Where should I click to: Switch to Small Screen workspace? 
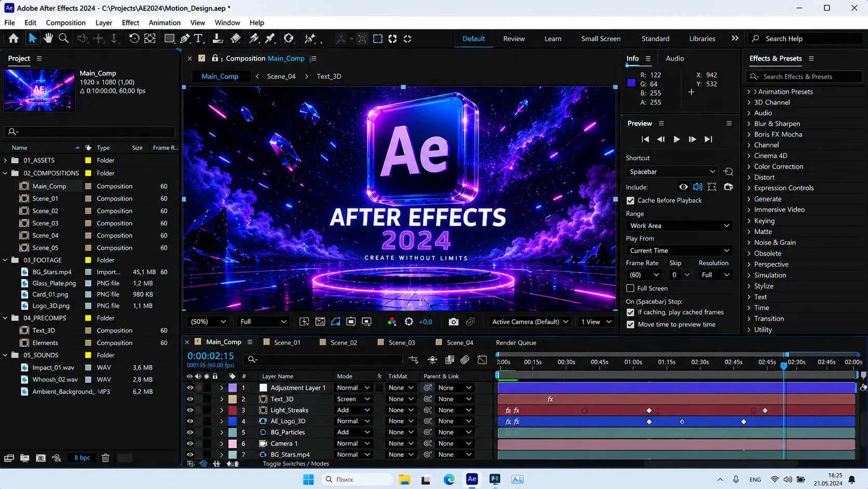[x=601, y=38]
